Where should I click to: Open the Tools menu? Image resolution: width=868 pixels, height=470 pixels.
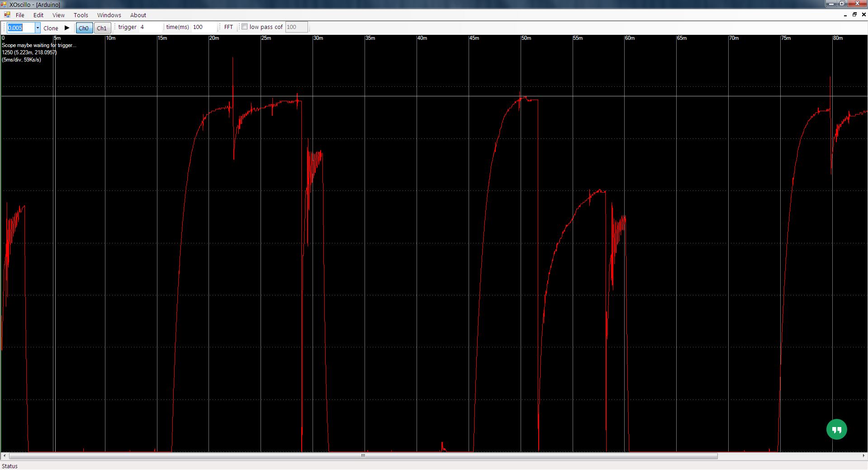[81, 15]
